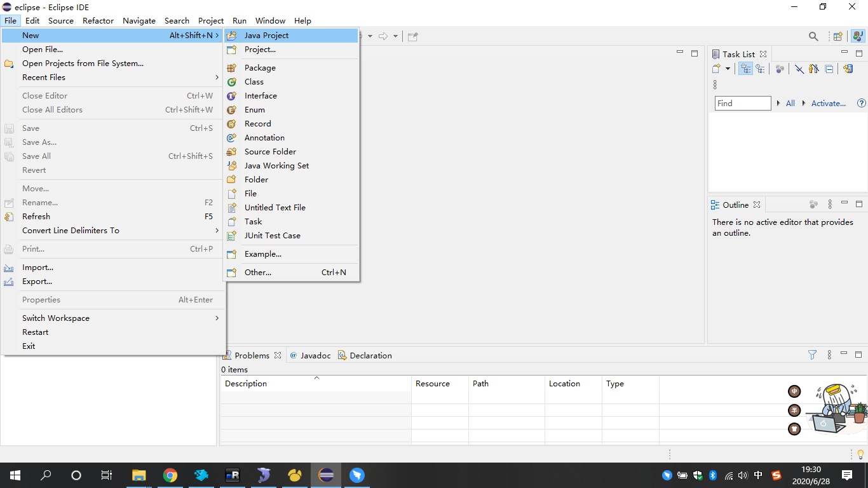Viewport: 868px width, 488px height.
Task: Click the Access Commands search icon
Action: [x=813, y=36]
